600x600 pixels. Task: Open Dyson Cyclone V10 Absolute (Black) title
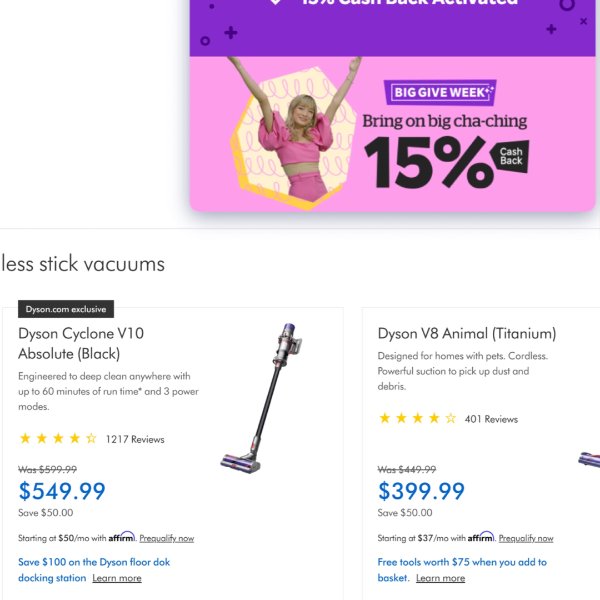click(81, 343)
